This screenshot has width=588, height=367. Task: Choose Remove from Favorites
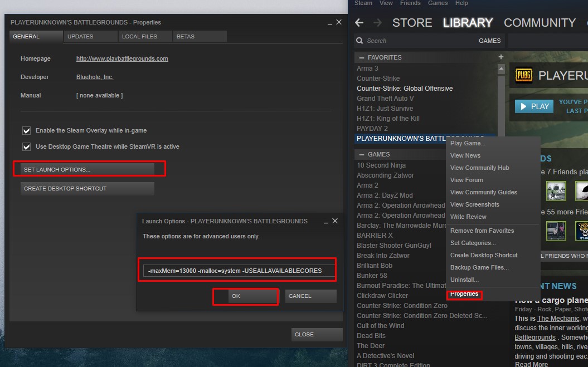click(493, 231)
